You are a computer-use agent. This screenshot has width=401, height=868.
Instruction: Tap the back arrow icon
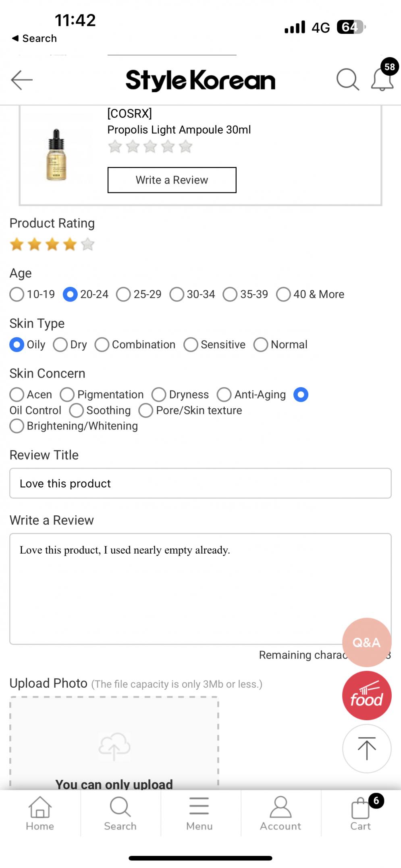[x=22, y=80]
